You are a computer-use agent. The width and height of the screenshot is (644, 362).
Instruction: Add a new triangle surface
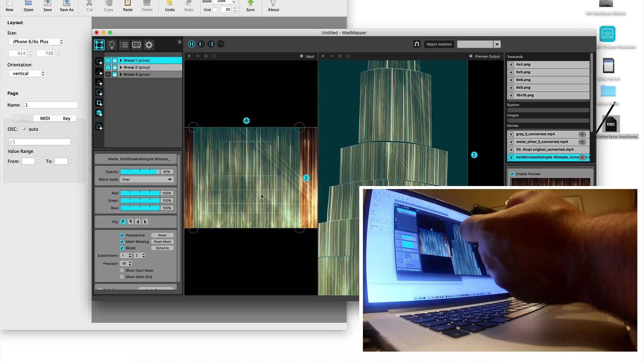(x=99, y=82)
